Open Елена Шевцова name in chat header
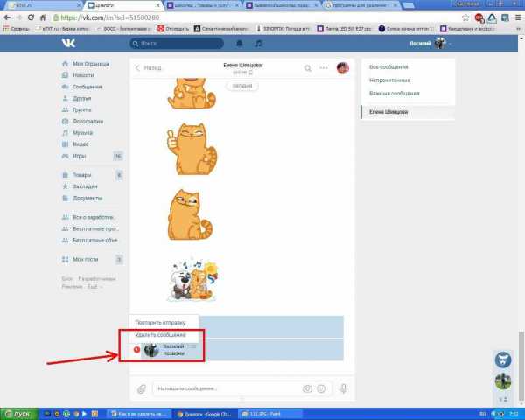The height and width of the screenshot is (420, 525). tap(242, 65)
